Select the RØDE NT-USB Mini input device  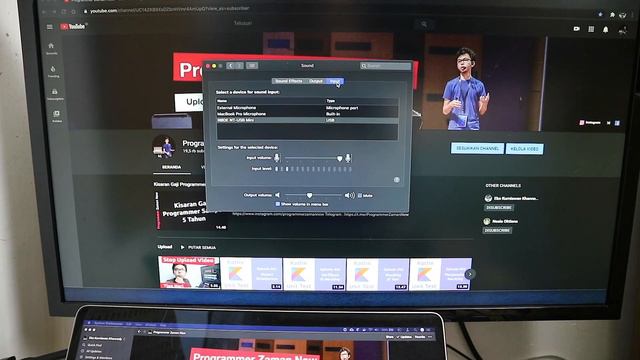(x=307, y=120)
